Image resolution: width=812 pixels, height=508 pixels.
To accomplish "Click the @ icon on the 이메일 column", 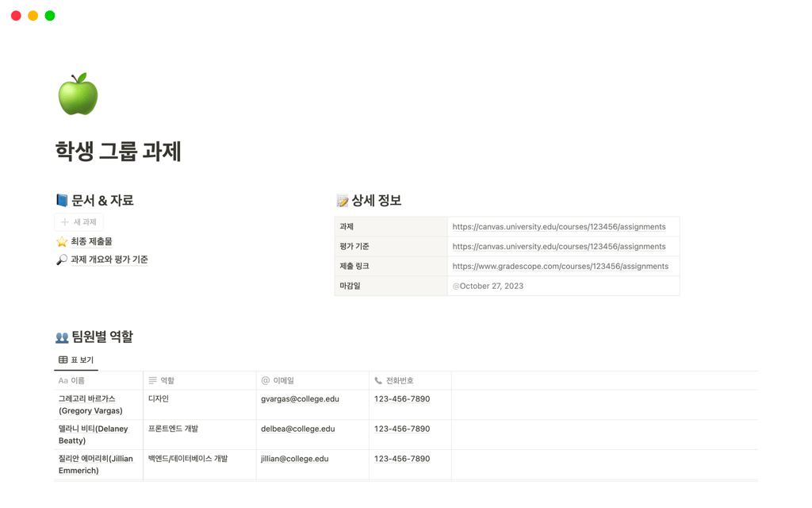I will [x=265, y=380].
